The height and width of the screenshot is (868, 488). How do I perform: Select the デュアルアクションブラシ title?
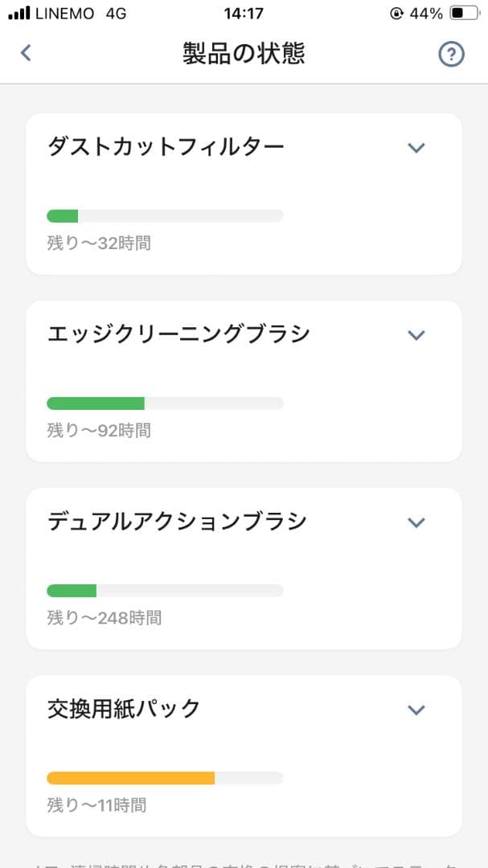pyautogui.click(x=177, y=522)
